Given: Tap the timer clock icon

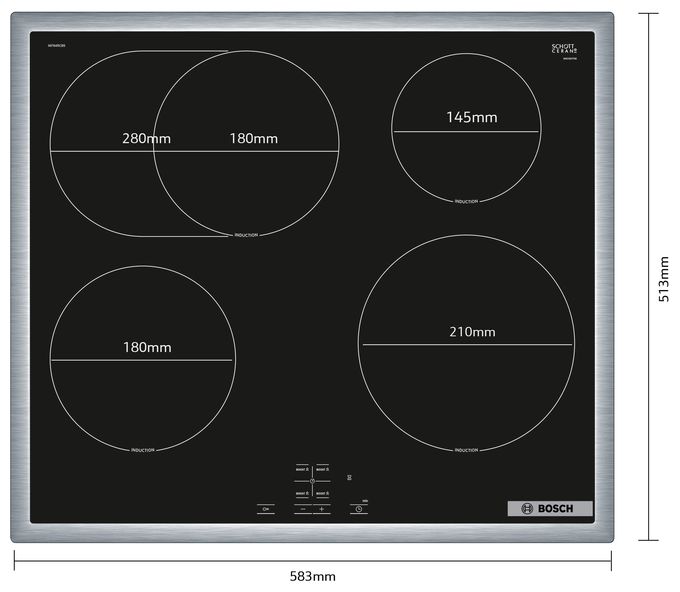Looking at the screenshot, I should pos(359,509).
